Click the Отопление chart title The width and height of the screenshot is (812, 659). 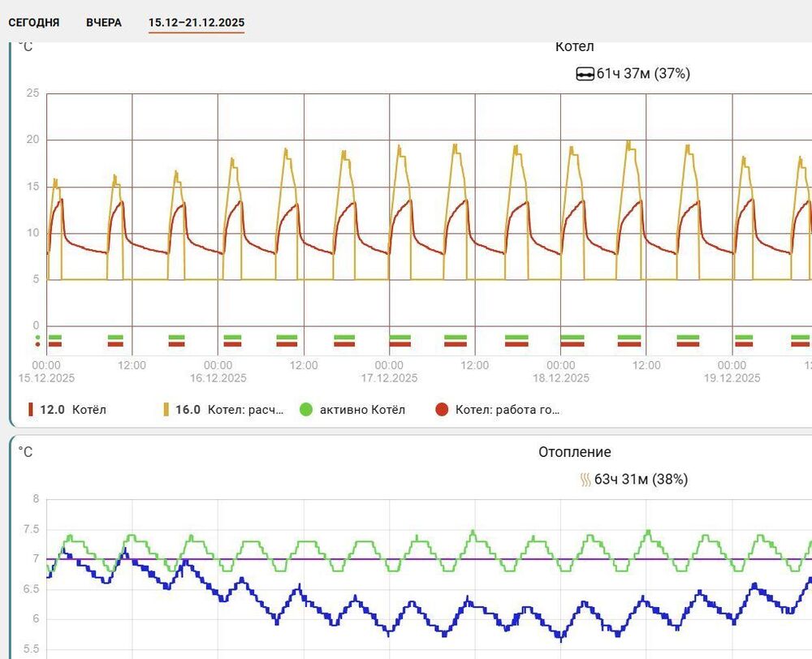pyautogui.click(x=574, y=452)
